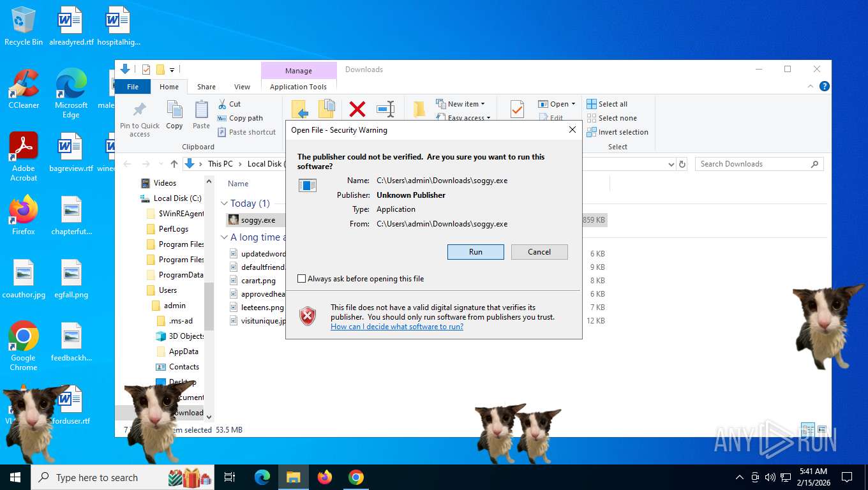This screenshot has width=868, height=490.
Task: Select Contacts in navigation tree
Action: click(184, 367)
